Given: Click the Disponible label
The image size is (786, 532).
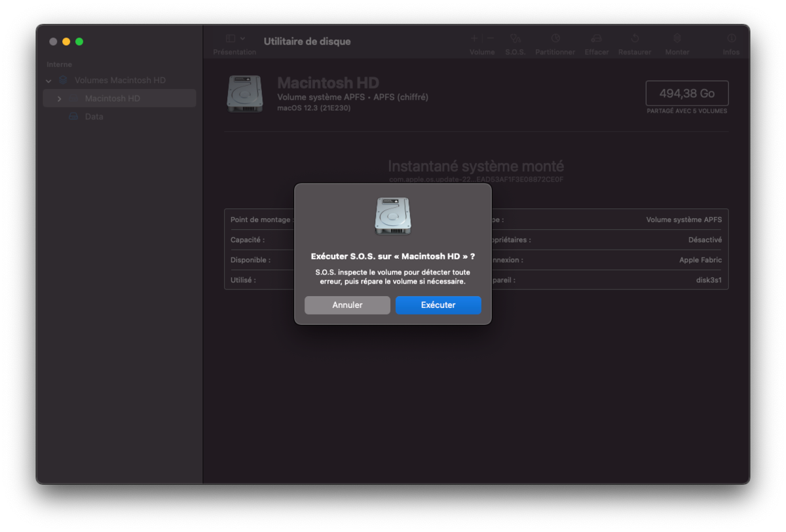Looking at the screenshot, I should [x=250, y=260].
